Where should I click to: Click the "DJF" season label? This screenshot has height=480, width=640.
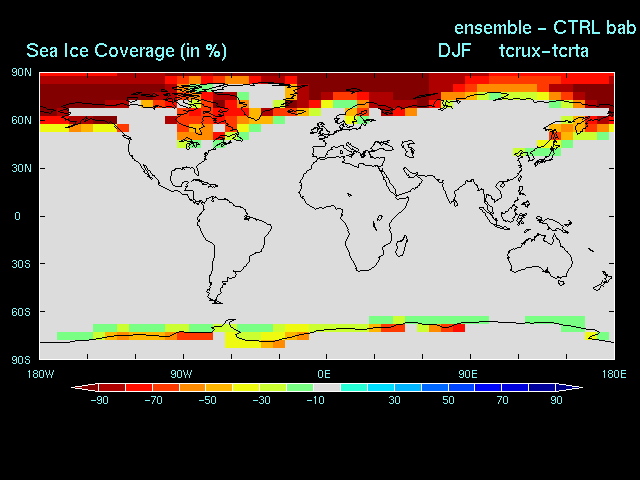(x=454, y=51)
